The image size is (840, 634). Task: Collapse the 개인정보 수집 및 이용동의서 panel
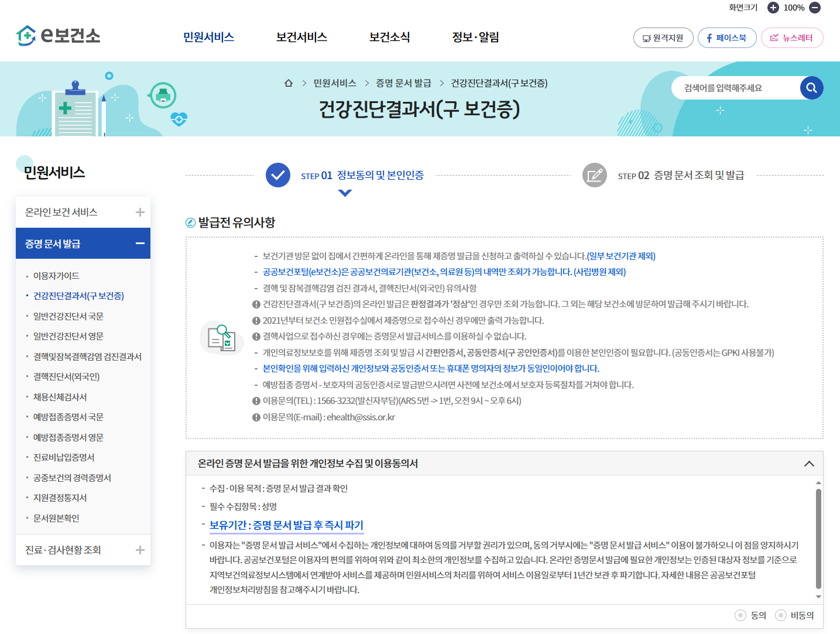point(809,464)
